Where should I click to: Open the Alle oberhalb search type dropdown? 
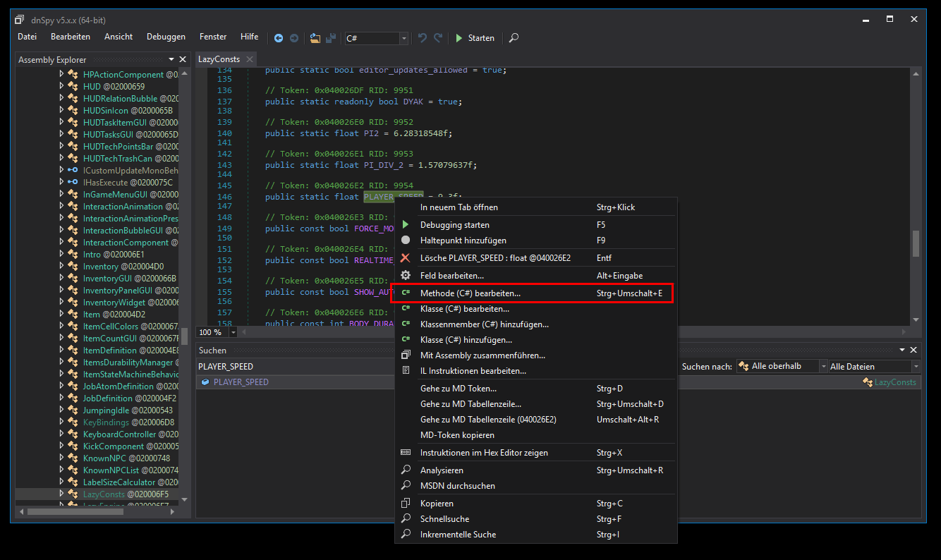pos(822,367)
